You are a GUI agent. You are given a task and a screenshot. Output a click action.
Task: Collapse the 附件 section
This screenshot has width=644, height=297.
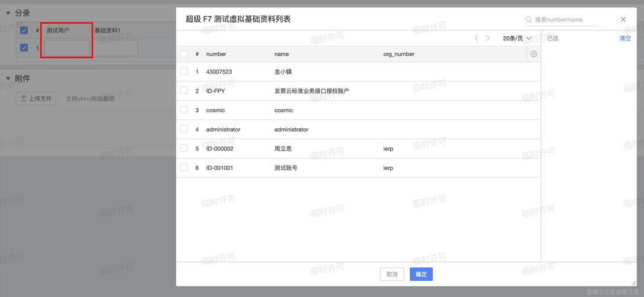tap(8, 78)
